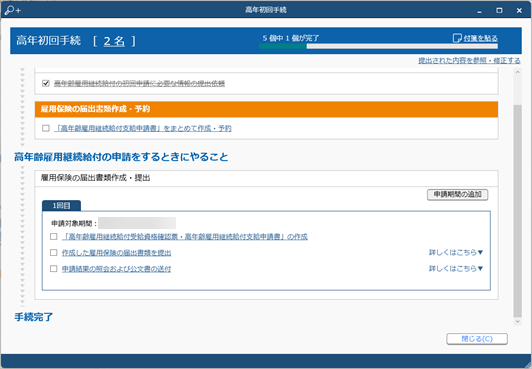This screenshot has width=532, height=369.
Task: Select the 1回目 tab
Action: coord(61,206)
